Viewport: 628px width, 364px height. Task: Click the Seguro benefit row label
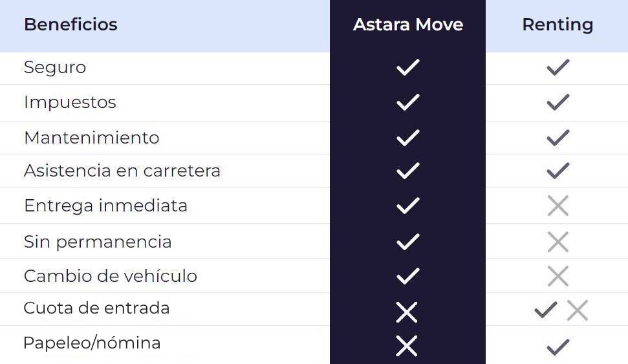[x=55, y=67]
